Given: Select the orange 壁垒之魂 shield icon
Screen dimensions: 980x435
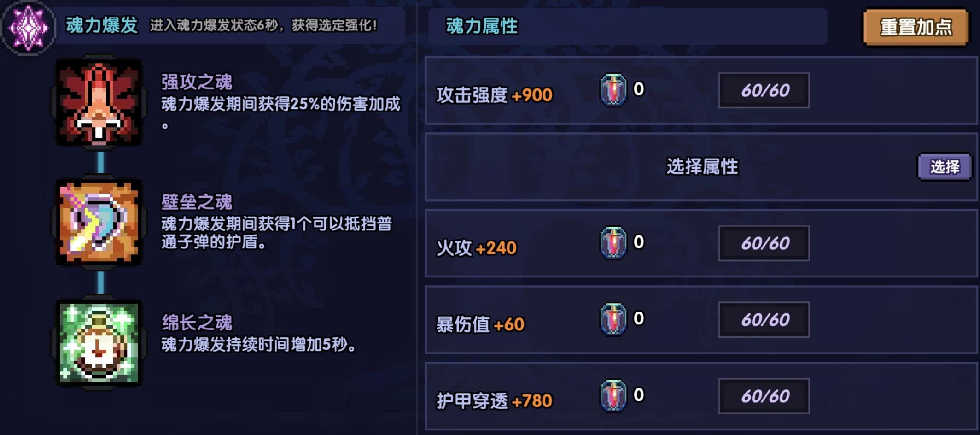Looking at the screenshot, I should point(99,222).
